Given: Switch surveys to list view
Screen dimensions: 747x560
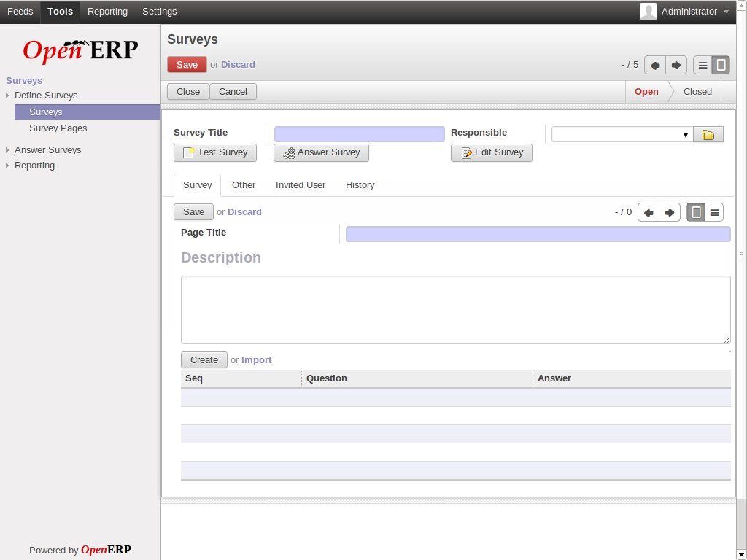Looking at the screenshot, I should [x=703, y=65].
